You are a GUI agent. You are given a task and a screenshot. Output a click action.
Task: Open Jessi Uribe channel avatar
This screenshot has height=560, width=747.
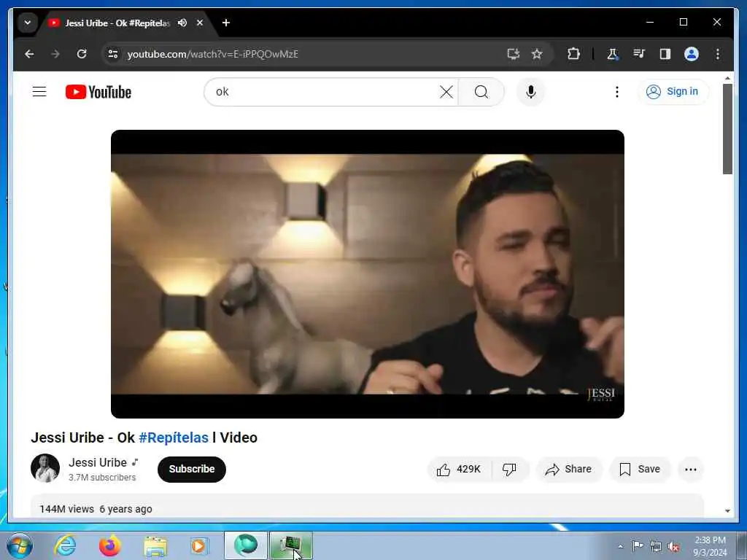[x=45, y=468]
